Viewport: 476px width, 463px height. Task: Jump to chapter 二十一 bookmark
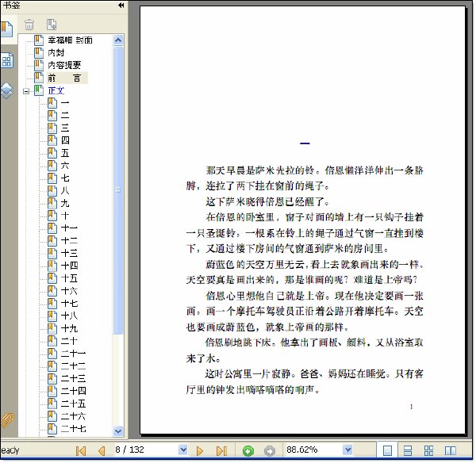click(74, 354)
